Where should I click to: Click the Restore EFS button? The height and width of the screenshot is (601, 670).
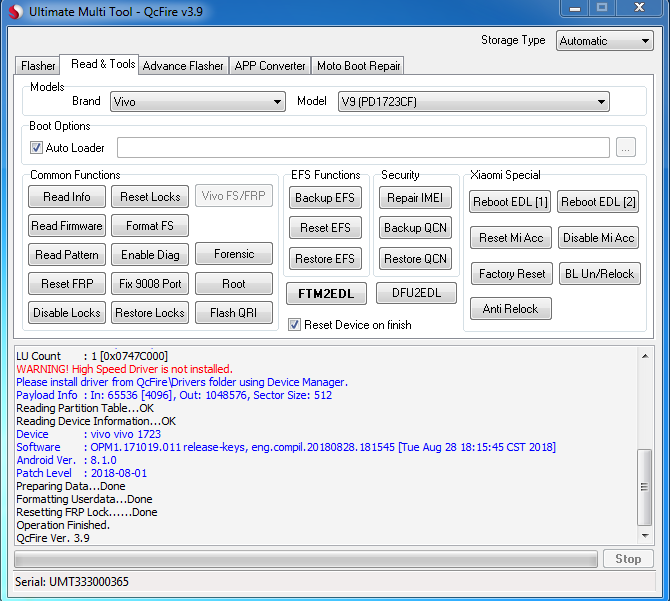coord(325,258)
